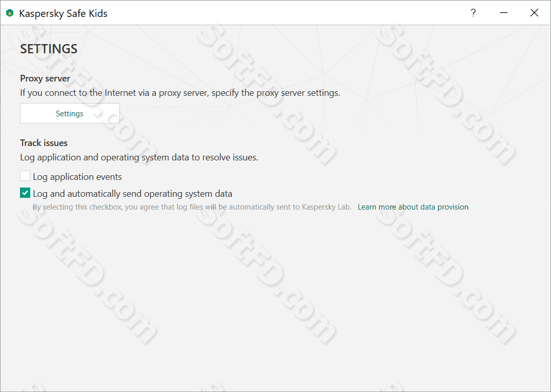Enable the Log application events checkbox
This screenshot has width=551, height=392.
pyautogui.click(x=25, y=176)
